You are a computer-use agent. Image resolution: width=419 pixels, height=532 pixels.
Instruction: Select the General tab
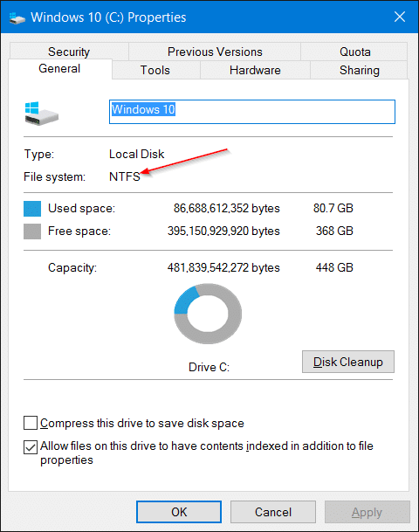[x=59, y=68]
